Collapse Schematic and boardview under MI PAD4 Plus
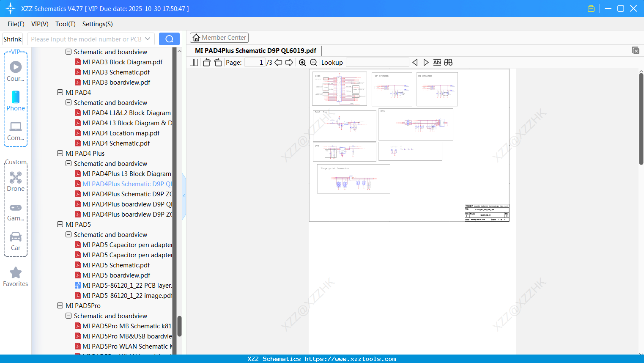Viewport: 644px width, 363px height. pos(69,163)
